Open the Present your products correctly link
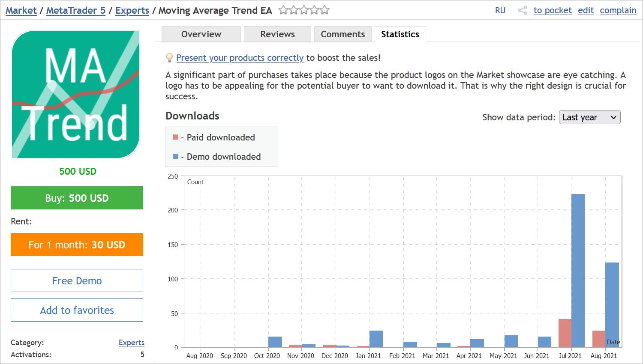This screenshot has width=643, height=364. point(240,57)
